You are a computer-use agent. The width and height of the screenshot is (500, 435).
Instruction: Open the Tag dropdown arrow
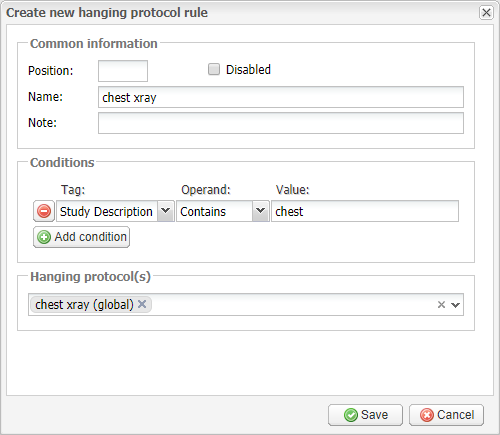(166, 211)
